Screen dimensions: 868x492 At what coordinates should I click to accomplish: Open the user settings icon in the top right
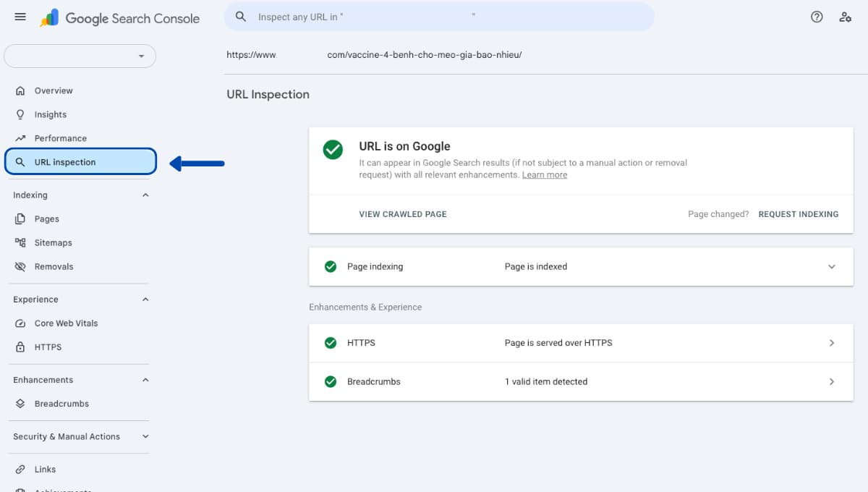click(845, 17)
